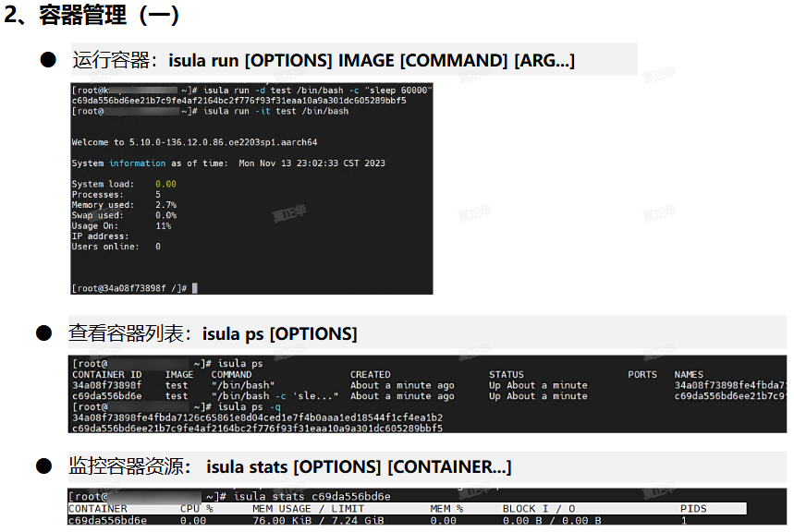Select the CONTAINER ID column header
The width and height of the screenshot is (794, 532).
(x=106, y=375)
